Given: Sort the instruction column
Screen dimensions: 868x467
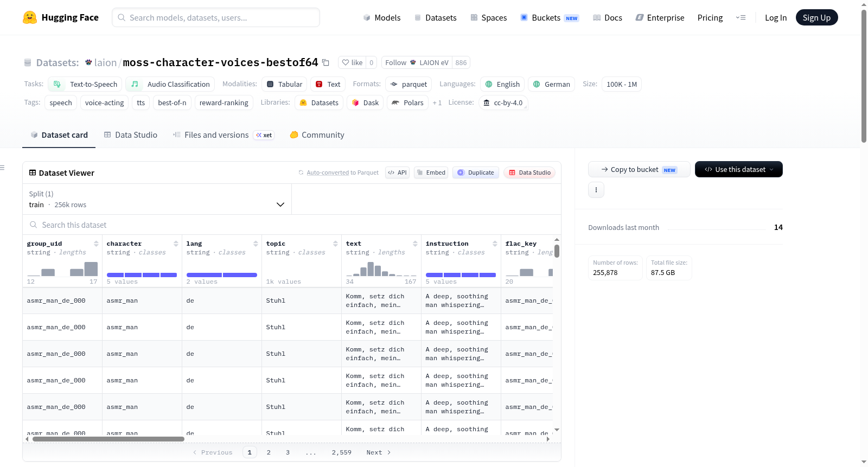Looking at the screenshot, I should tap(495, 244).
